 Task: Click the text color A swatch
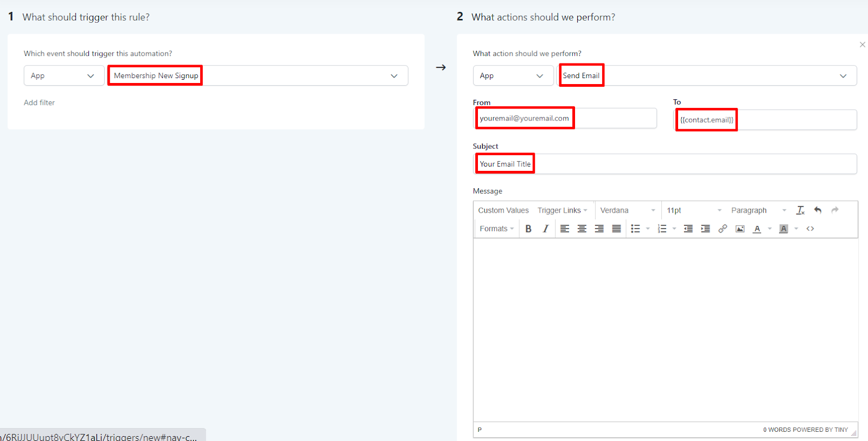[x=757, y=229]
